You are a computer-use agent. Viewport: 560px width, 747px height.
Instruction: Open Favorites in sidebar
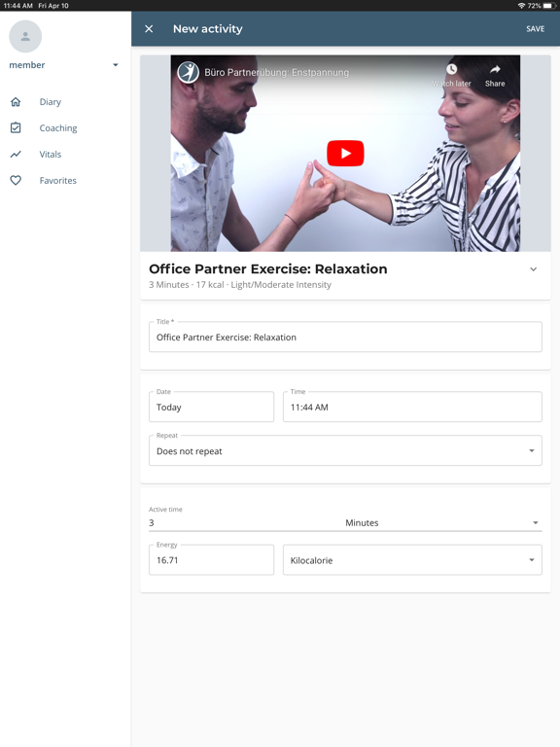pos(58,181)
